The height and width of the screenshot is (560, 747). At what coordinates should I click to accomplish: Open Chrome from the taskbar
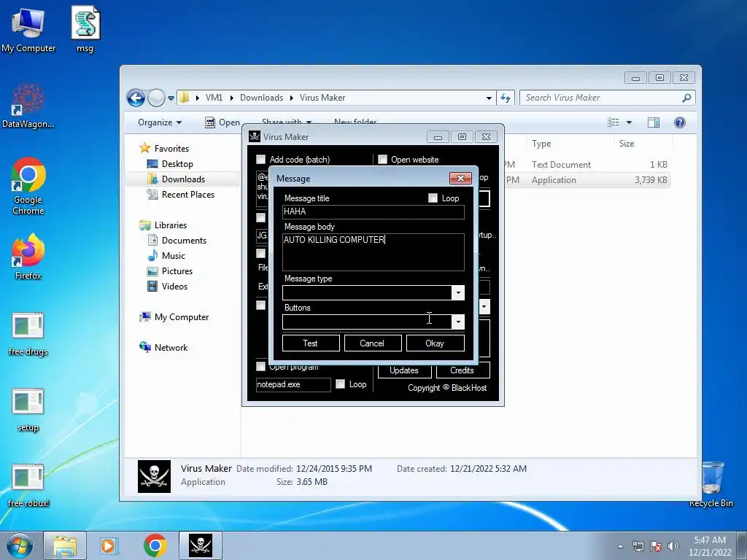coord(155,545)
